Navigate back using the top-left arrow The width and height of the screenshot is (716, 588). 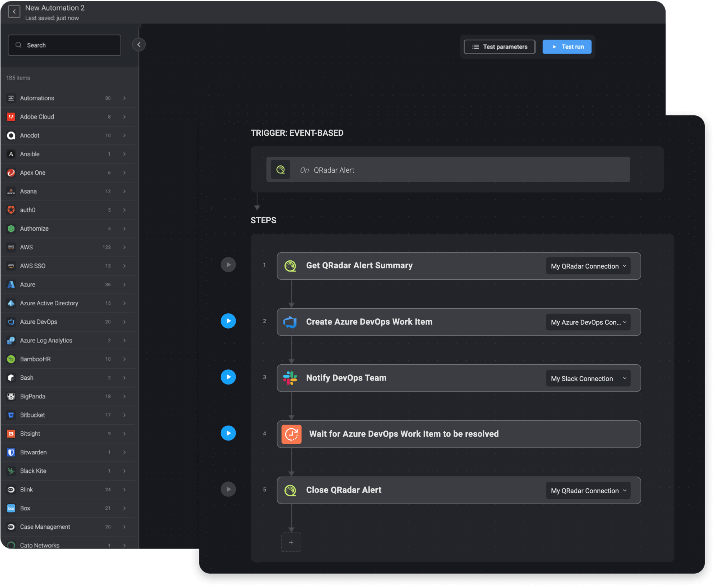(x=14, y=11)
